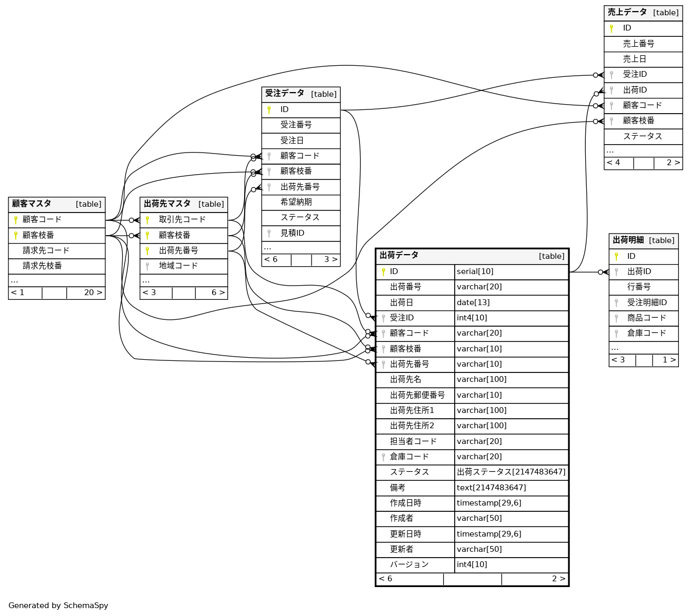Select the 希望納期 column in 受注データ

click(296, 203)
